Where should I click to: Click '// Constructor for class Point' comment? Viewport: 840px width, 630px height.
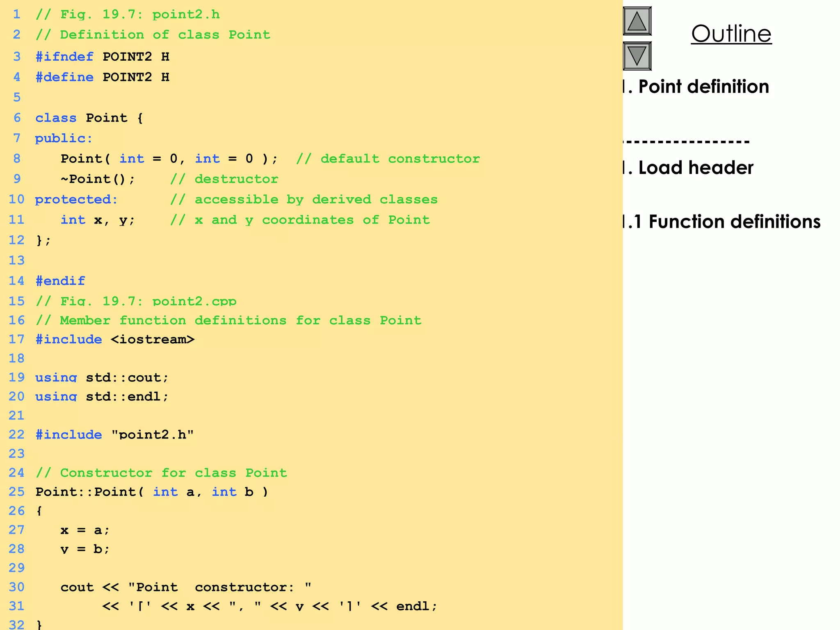pos(161,472)
